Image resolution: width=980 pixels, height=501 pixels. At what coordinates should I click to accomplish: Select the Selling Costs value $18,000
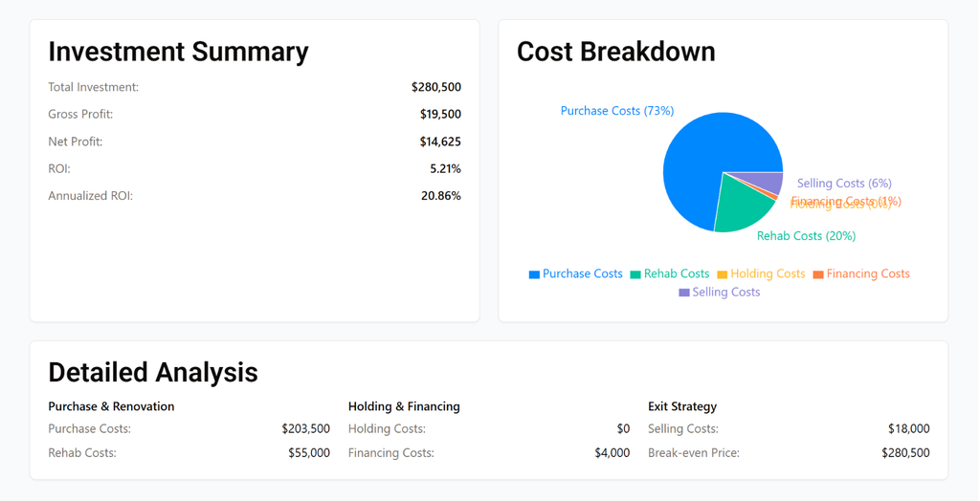(909, 428)
